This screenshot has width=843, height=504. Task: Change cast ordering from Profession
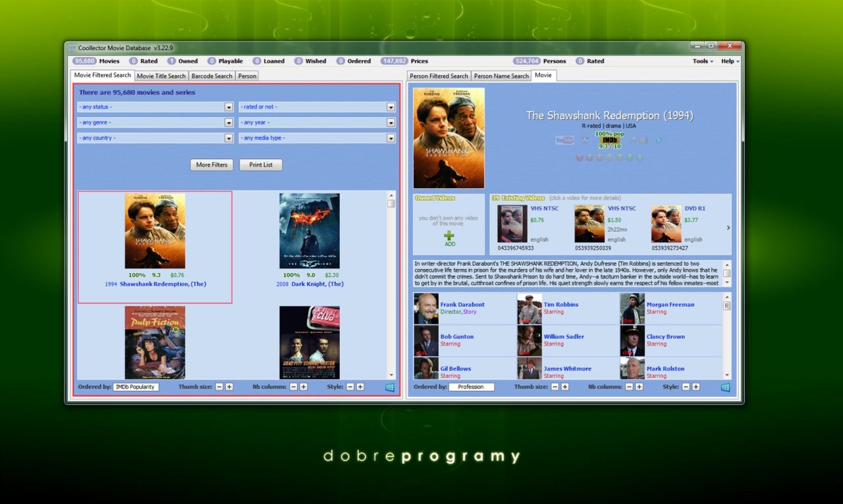472,387
